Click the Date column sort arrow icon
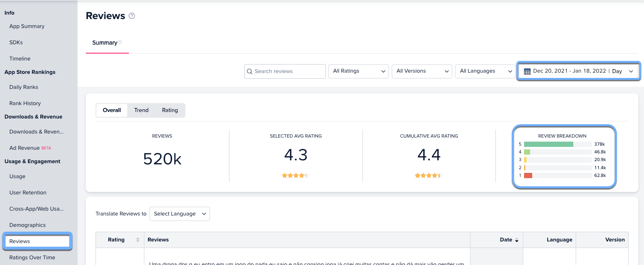Screen dimensions: 644x265 tap(517, 240)
